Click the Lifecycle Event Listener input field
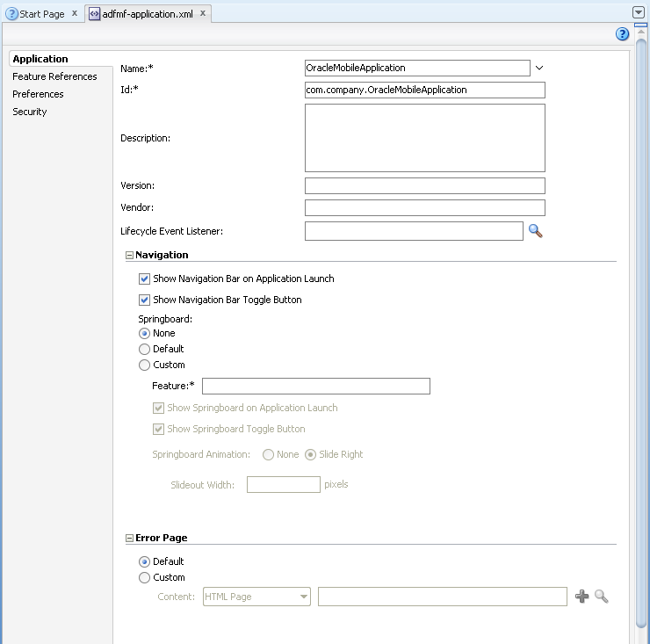 pos(414,231)
